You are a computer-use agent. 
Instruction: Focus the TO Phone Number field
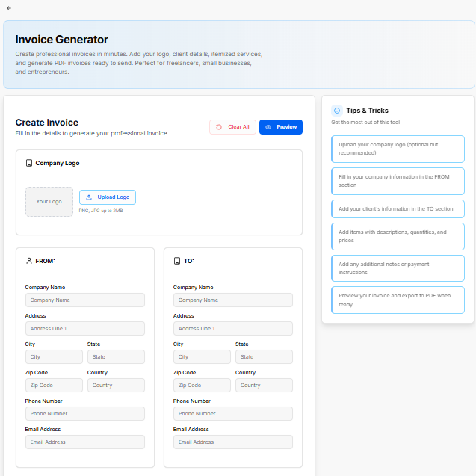pyautogui.click(x=233, y=413)
